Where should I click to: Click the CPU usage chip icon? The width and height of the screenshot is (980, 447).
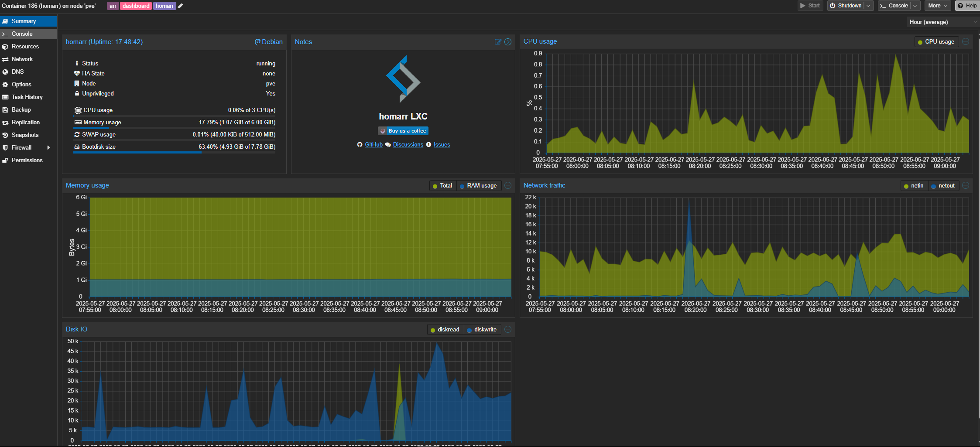(x=78, y=110)
